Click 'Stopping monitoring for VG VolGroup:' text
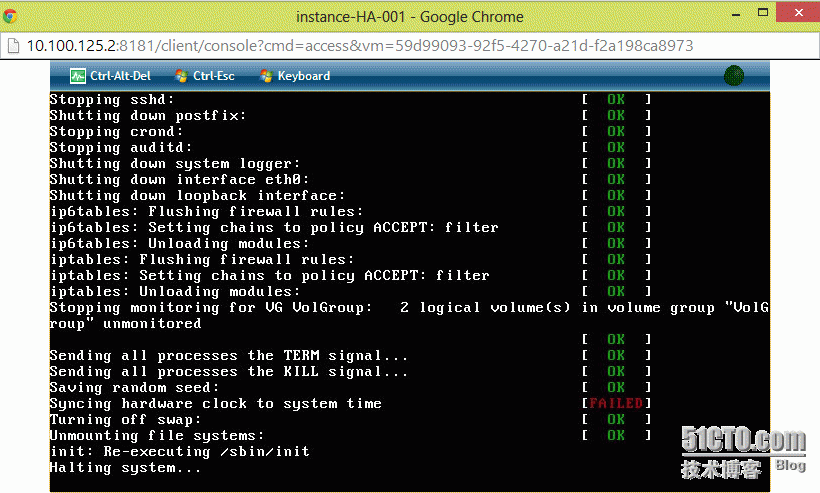This screenshot has height=493, width=820. pos(211,307)
